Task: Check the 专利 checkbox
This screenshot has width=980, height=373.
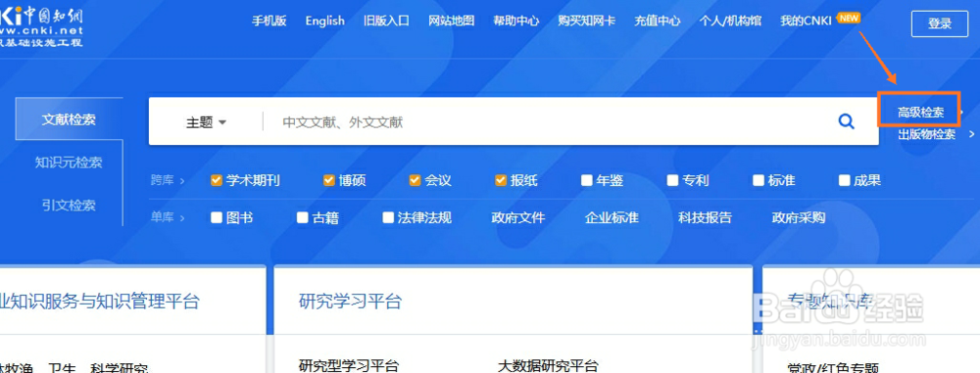Action: tap(672, 180)
